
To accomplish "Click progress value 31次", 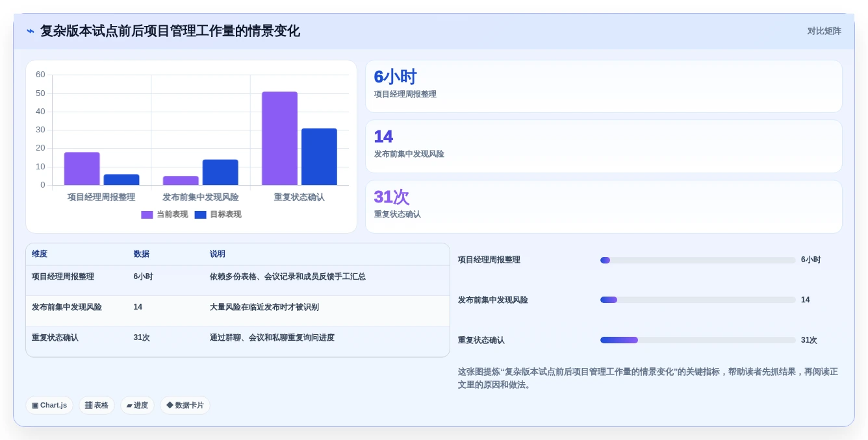I will coord(809,340).
